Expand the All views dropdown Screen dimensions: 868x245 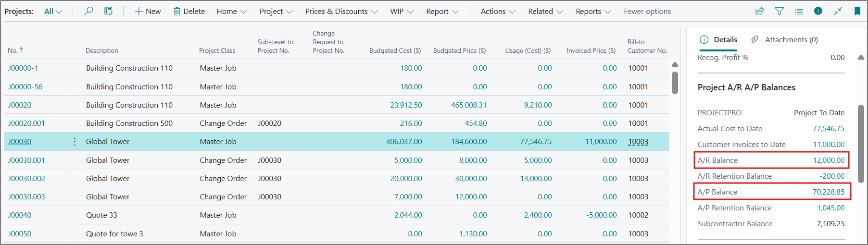click(x=53, y=12)
